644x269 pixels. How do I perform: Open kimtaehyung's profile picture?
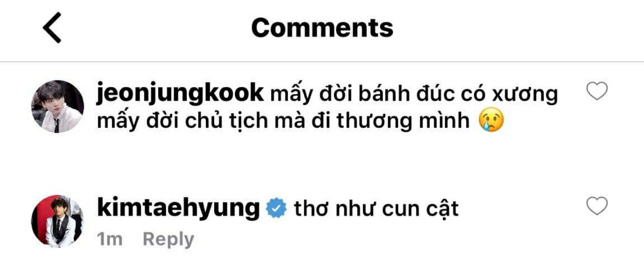58,222
